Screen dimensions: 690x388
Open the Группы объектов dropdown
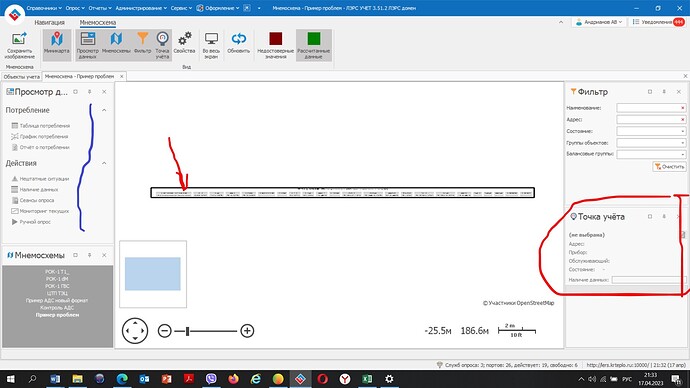(x=651, y=143)
